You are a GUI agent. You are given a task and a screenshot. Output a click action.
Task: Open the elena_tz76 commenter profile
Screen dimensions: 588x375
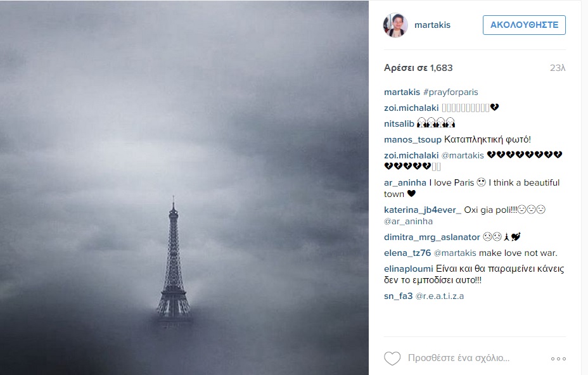(407, 253)
